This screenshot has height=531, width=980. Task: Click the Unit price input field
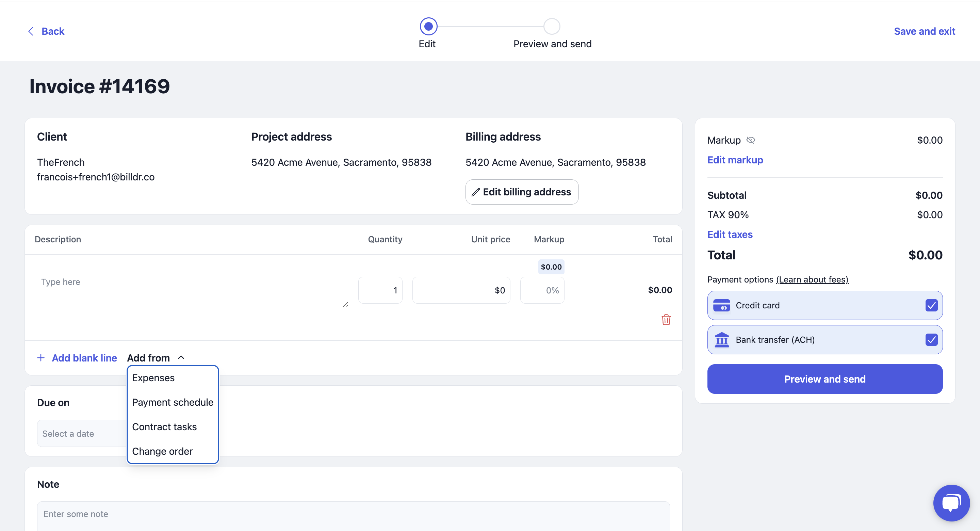pos(461,290)
